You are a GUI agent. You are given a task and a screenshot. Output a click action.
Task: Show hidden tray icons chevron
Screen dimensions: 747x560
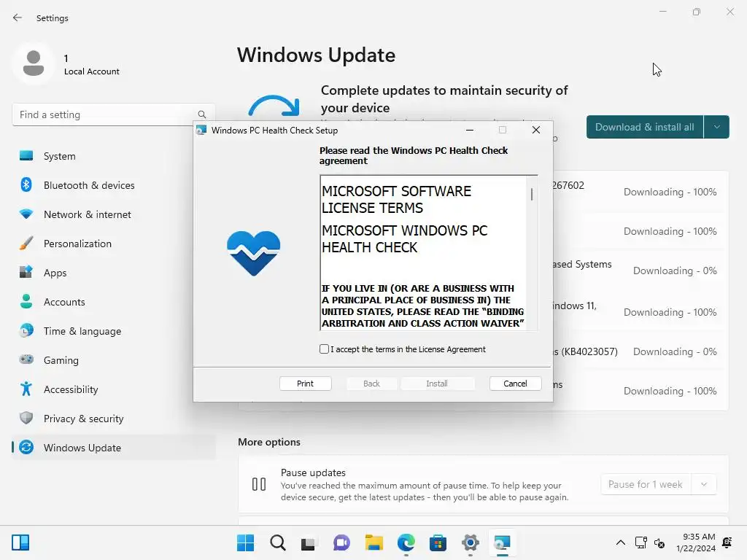[620, 542]
